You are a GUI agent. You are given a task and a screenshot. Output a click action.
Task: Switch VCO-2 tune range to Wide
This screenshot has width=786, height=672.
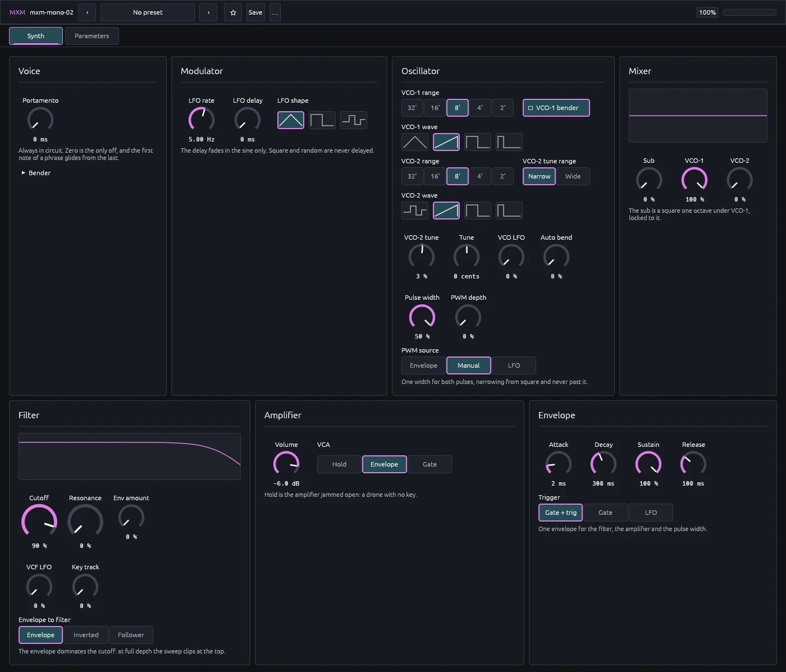coord(573,176)
